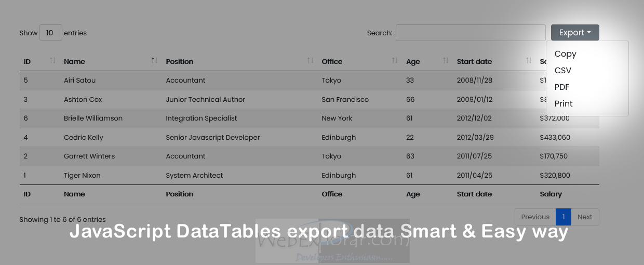Click the ID column sort arrows icon
Image resolution: width=644 pixels, height=265 pixels.
[x=52, y=61]
